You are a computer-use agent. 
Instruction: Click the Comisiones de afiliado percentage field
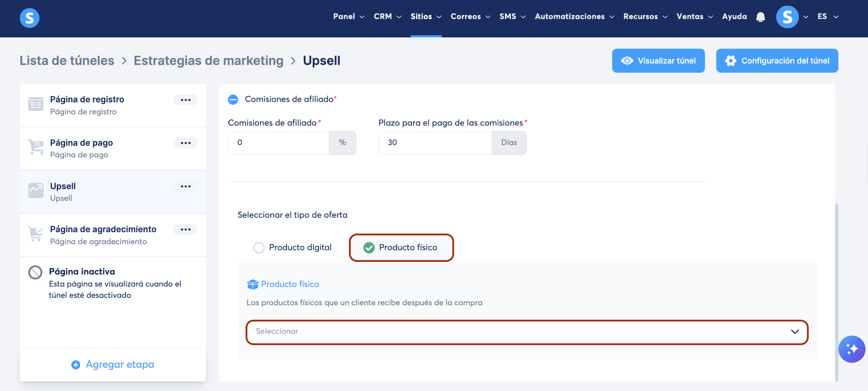pos(278,143)
